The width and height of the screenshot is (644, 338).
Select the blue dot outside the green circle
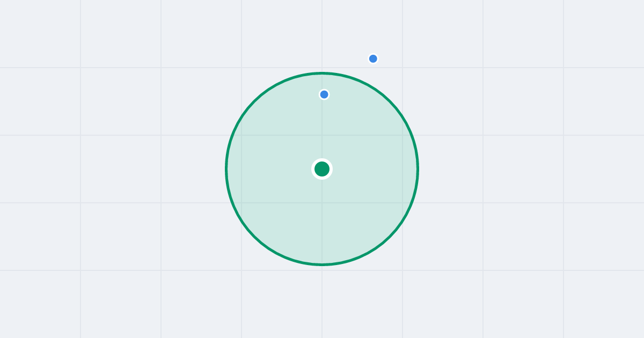point(373,58)
